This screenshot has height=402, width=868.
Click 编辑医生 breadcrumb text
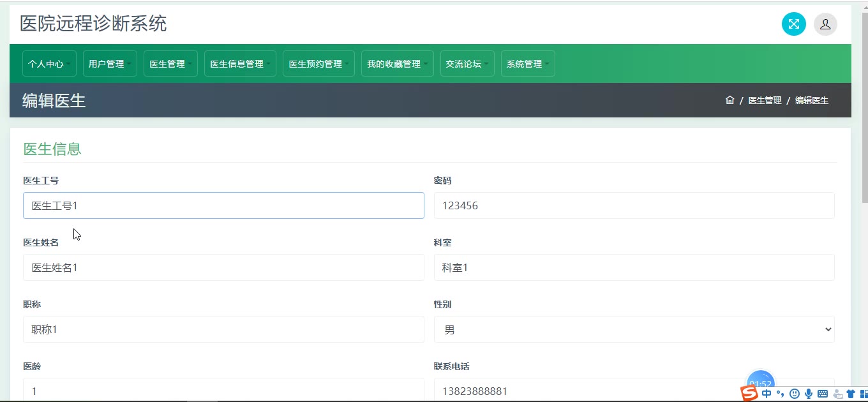812,100
